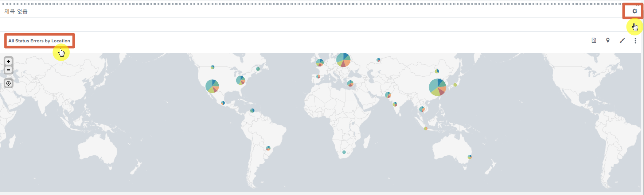Viewport: 644px width, 195px height.
Task: Edit panel title All Status Errors by Location
Action: click(39, 41)
